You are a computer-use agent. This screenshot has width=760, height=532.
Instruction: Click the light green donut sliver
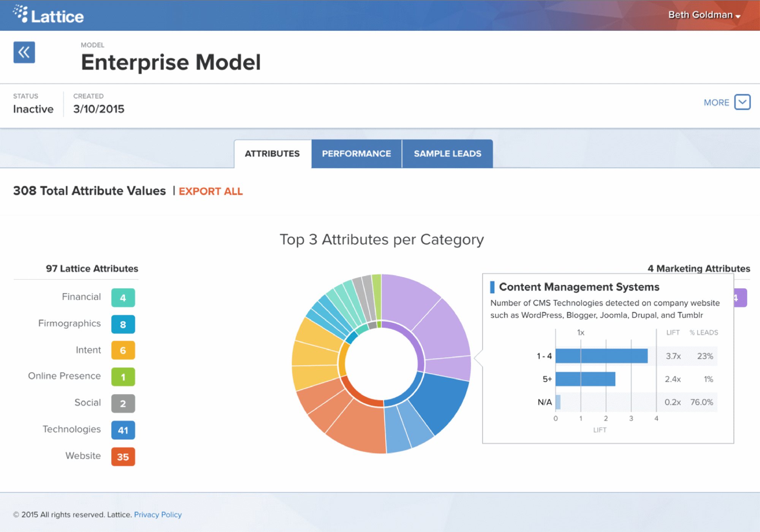[x=377, y=296]
